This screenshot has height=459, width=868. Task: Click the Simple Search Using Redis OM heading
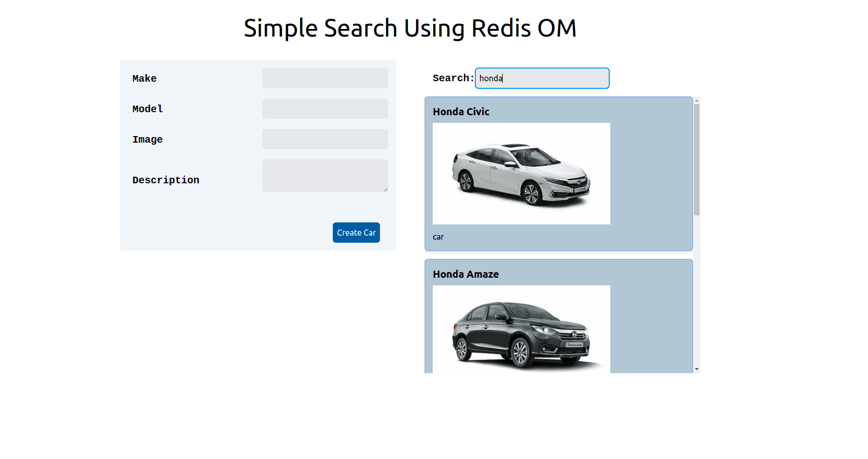coord(410,28)
